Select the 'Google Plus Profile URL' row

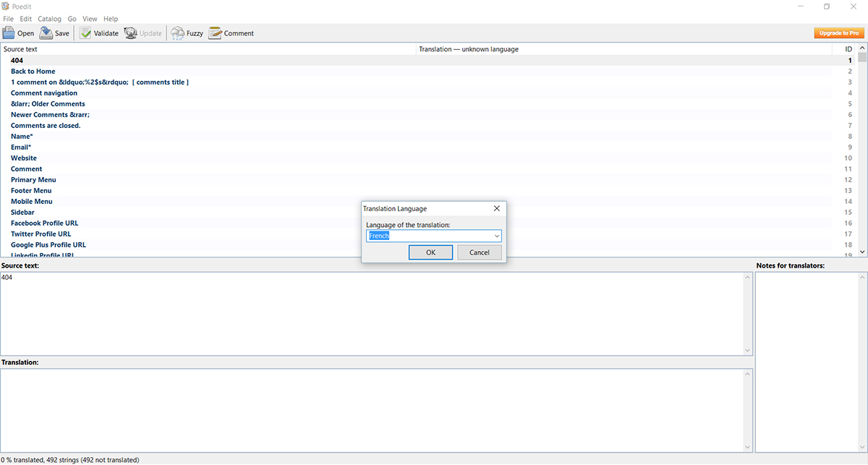pyautogui.click(x=428, y=245)
